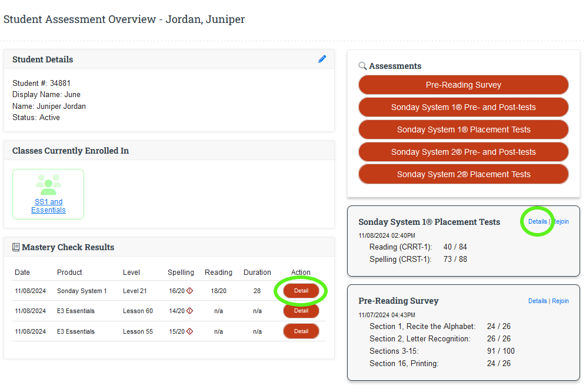Click the pencil edit icon in Student Details

pyautogui.click(x=322, y=59)
